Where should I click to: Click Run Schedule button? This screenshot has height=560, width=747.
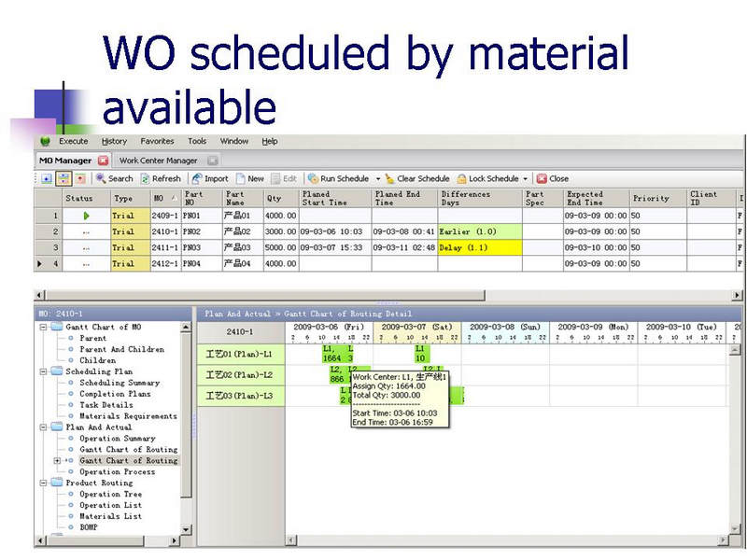coord(339,178)
